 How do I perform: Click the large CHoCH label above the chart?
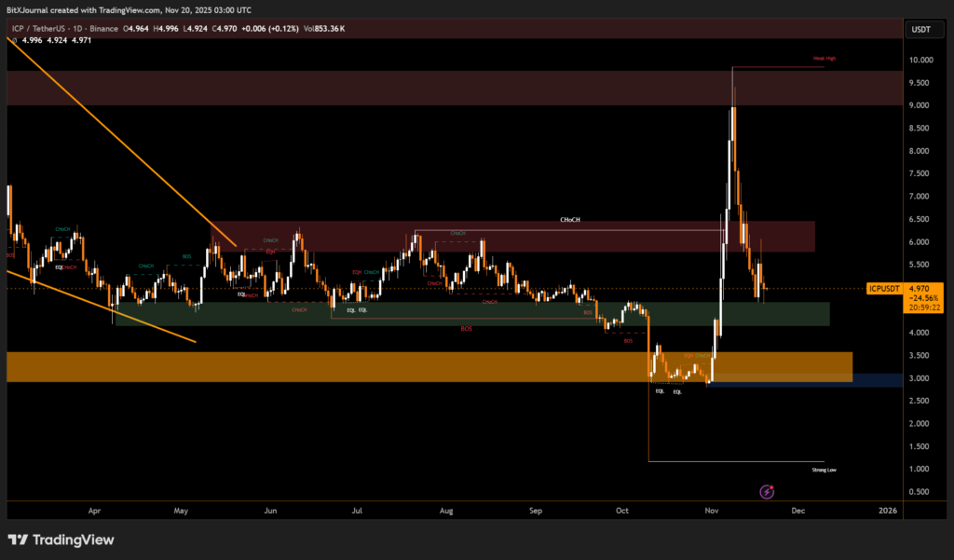click(570, 220)
